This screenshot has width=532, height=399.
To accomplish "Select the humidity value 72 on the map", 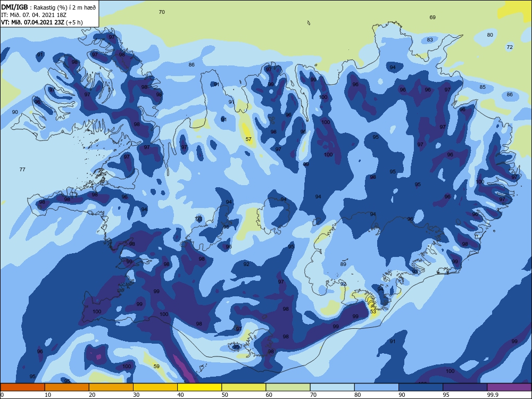I will pos(510,47).
